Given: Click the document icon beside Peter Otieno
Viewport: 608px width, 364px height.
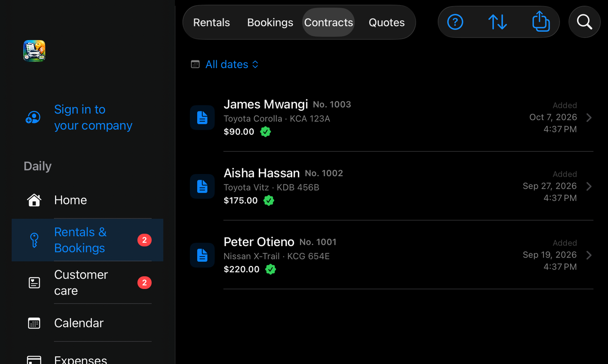Looking at the screenshot, I should point(202,255).
